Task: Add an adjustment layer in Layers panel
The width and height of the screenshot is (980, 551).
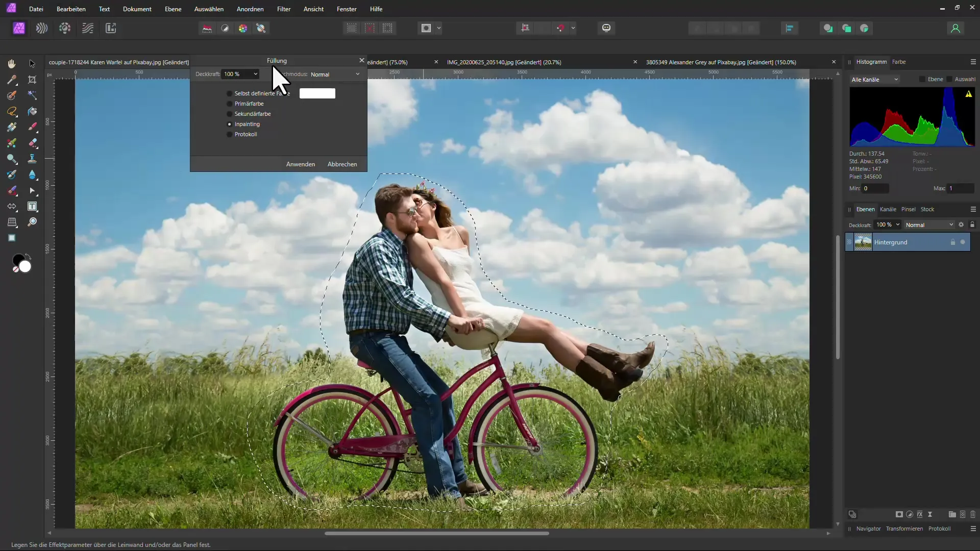Action: pos(910,514)
